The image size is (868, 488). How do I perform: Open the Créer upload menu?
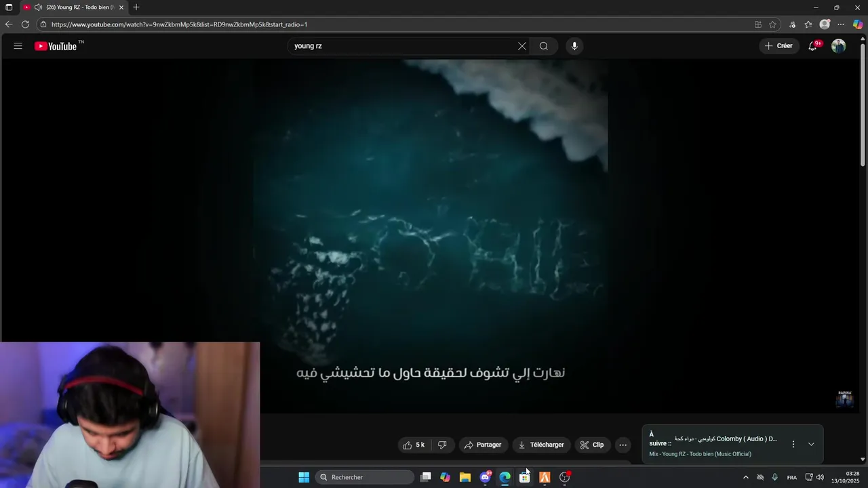click(x=778, y=46)
